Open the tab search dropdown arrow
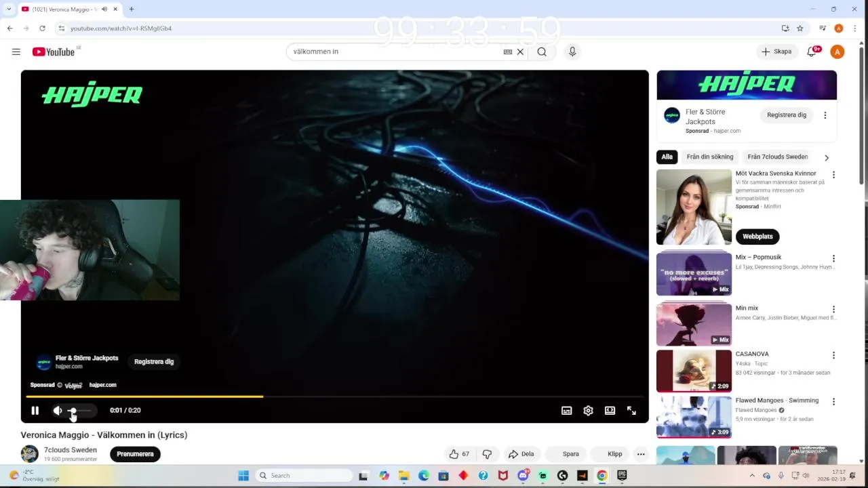Screen dimensions: 868x488 tap(8, 9)
